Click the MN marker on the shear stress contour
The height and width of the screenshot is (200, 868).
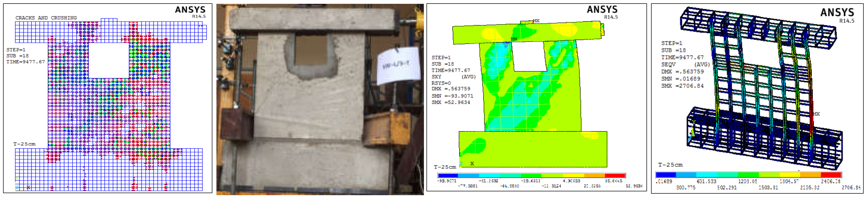(514, 39)
